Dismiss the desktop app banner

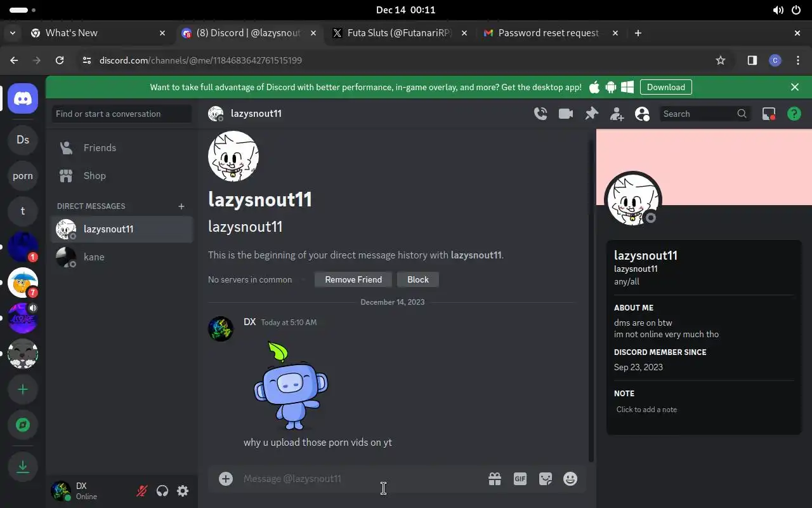(x=795, y=87)
